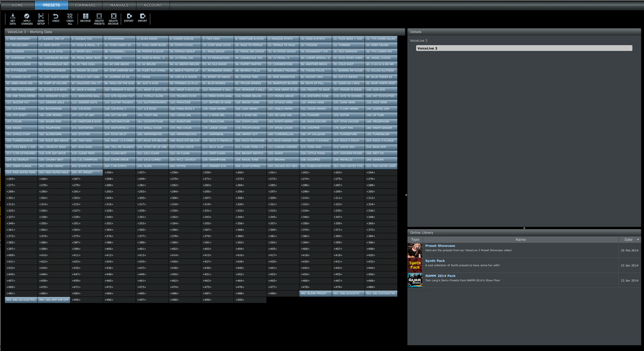Open the Archive tool
This screenshot has height=351, width=644.
pyautogui.click(x=85, y=18)
